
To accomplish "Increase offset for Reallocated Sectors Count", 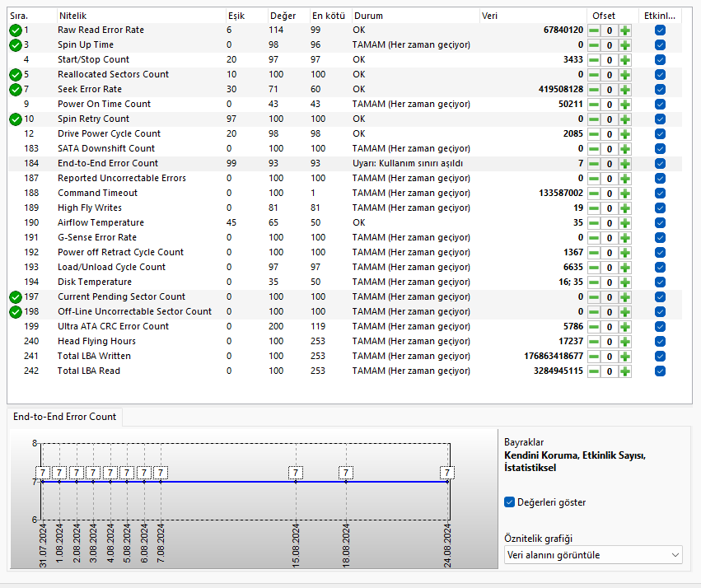I will click(x=625, y=75).
